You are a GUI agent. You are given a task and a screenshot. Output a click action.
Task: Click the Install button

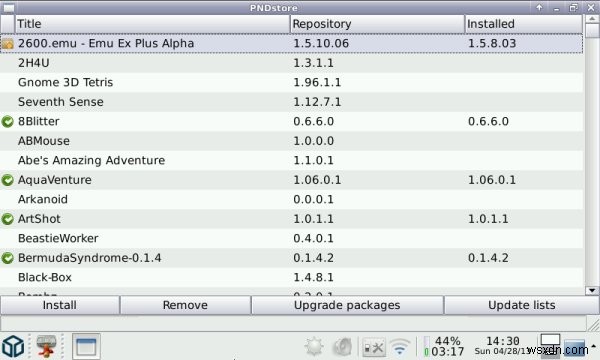click(x=60, y=305)
